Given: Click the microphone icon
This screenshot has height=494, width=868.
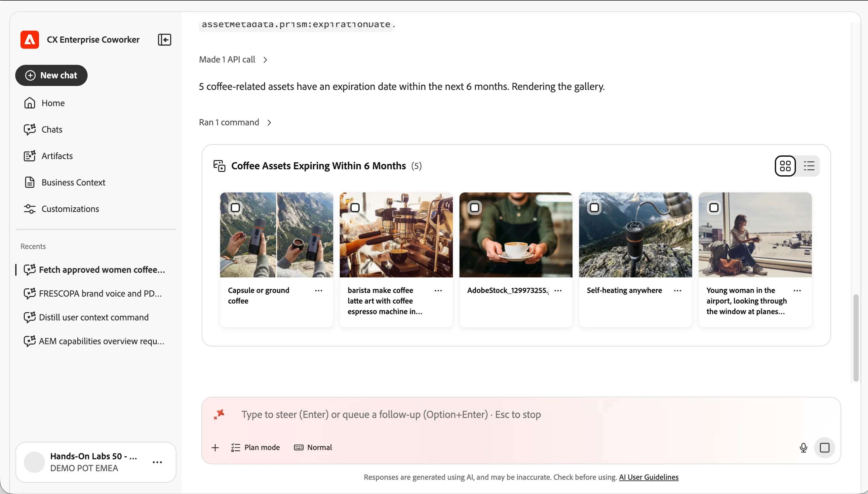Looking at the screenshot, I should [x=803, y=447].
